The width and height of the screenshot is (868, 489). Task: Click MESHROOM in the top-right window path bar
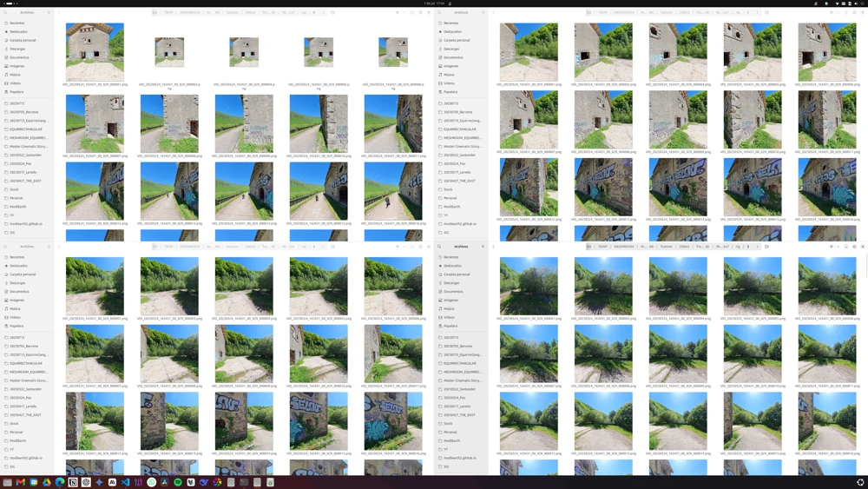(623, 12)
